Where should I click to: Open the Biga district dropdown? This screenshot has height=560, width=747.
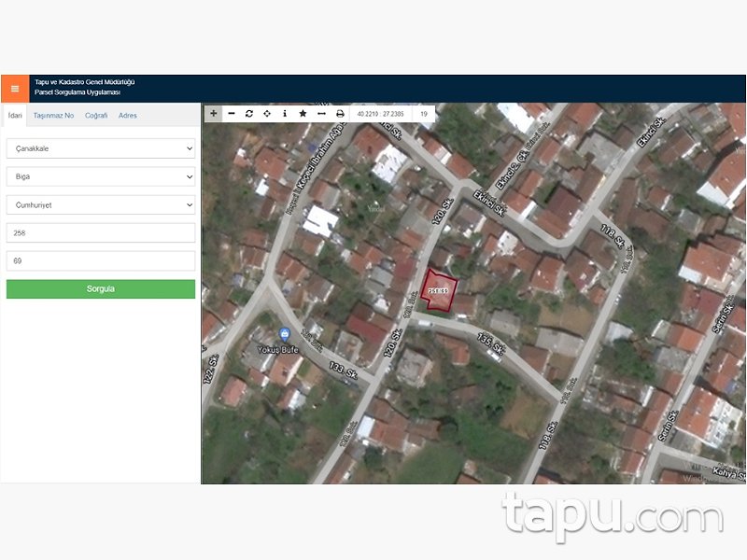tap(101, 176)
